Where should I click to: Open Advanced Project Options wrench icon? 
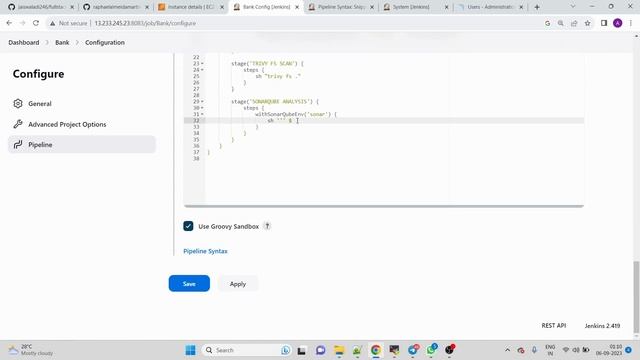coord(18,124)
